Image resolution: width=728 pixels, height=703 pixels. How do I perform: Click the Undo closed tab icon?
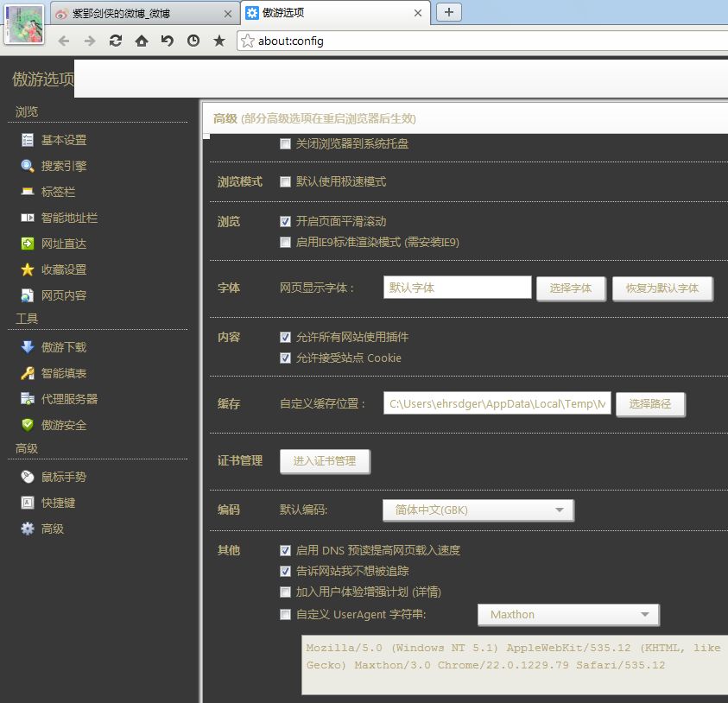[x=168, y=41]
